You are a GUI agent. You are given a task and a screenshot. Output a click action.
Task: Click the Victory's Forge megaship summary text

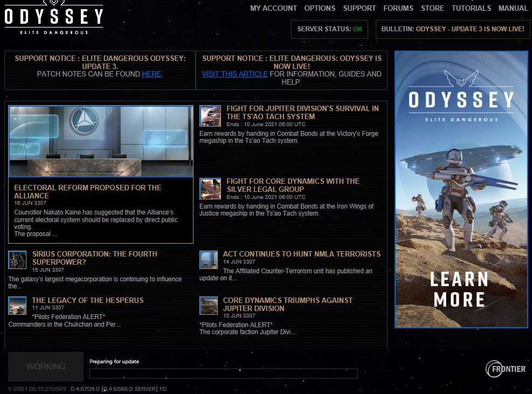tap(289, 137)
